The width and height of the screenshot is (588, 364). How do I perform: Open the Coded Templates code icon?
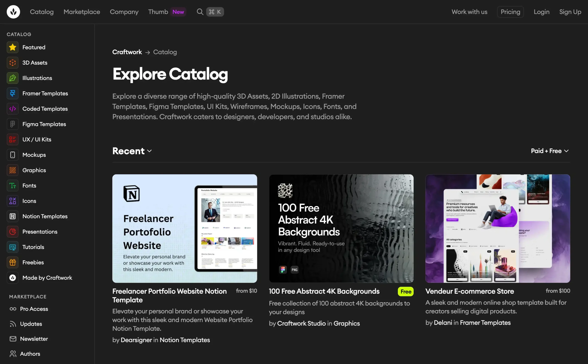pyautogui.click(x=13, y=109)
